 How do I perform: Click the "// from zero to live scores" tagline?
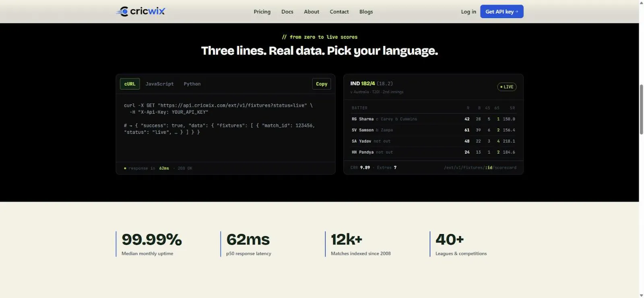click(x=320, y=37)
